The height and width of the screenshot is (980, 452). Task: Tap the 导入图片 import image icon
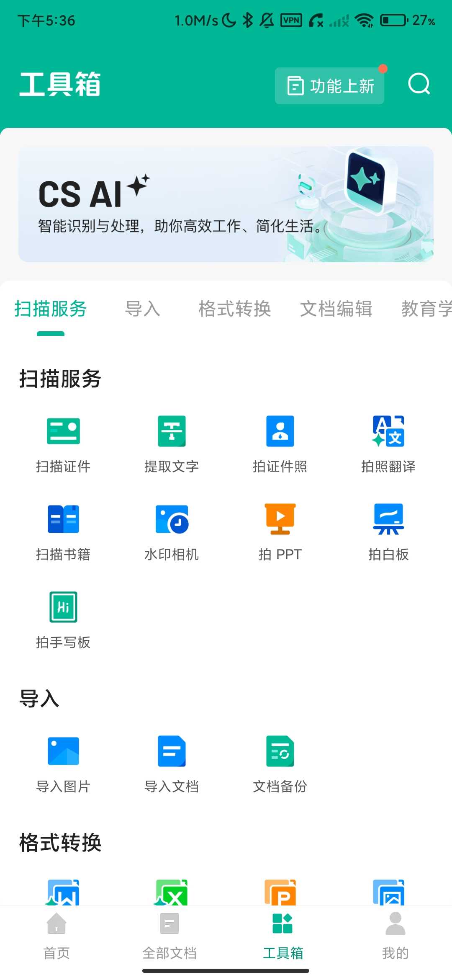[x=63, y=751]
